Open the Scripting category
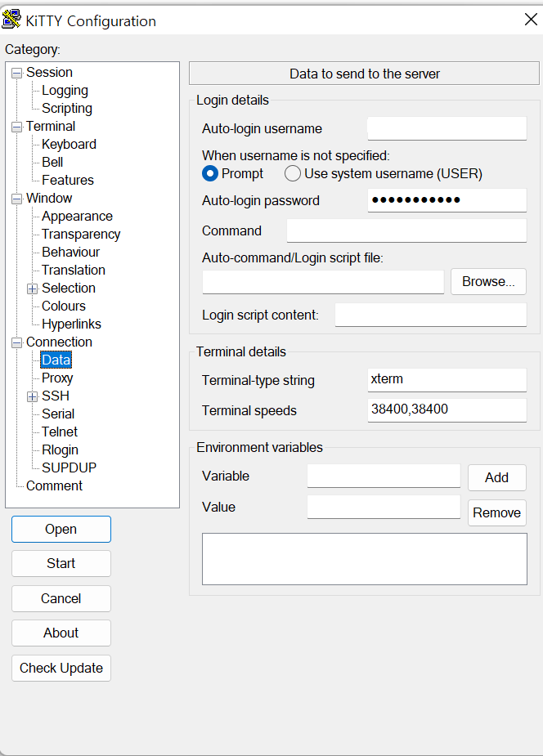 [x=66, y=109]
